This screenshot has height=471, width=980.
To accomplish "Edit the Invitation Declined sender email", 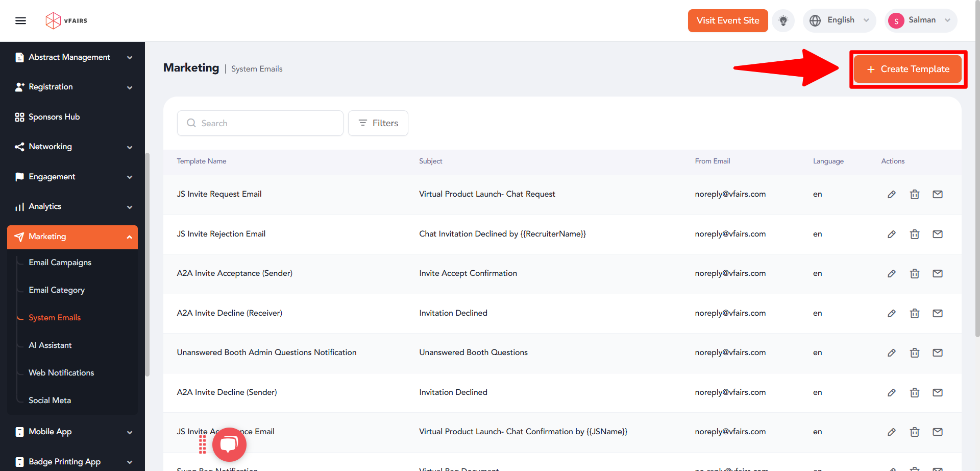I will (892, 392).
